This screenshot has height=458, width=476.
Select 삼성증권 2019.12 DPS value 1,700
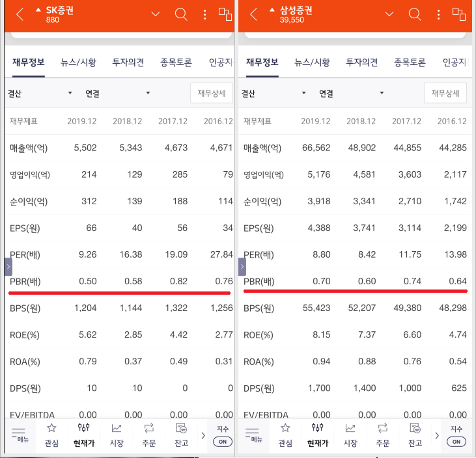[319, 388]
